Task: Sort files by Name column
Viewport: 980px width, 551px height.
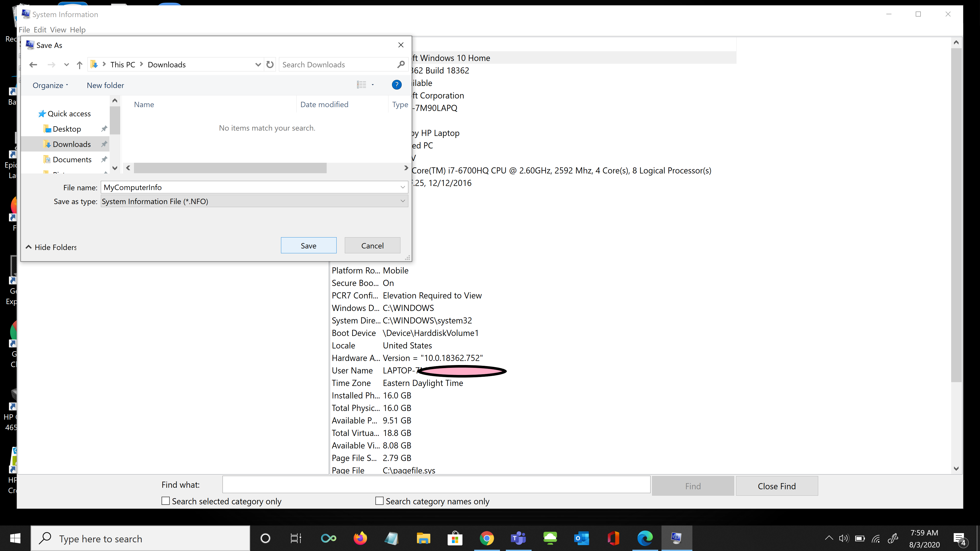Action: 144,105
